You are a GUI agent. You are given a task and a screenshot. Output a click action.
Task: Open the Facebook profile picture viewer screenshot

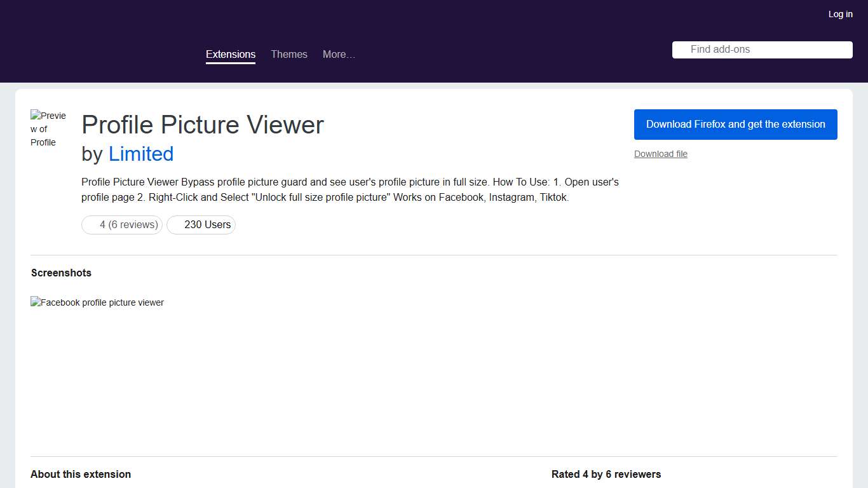point(97,302)
